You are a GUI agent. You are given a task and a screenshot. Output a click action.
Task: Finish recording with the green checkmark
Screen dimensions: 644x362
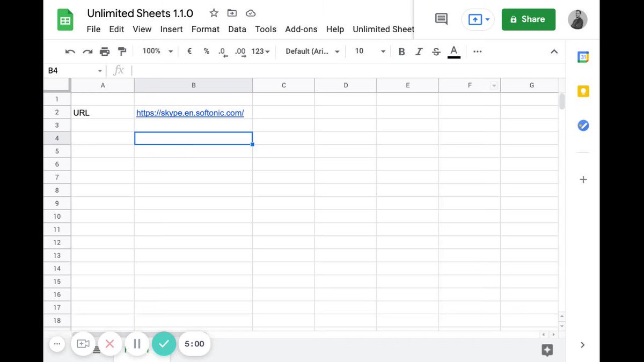coord(164,344)
